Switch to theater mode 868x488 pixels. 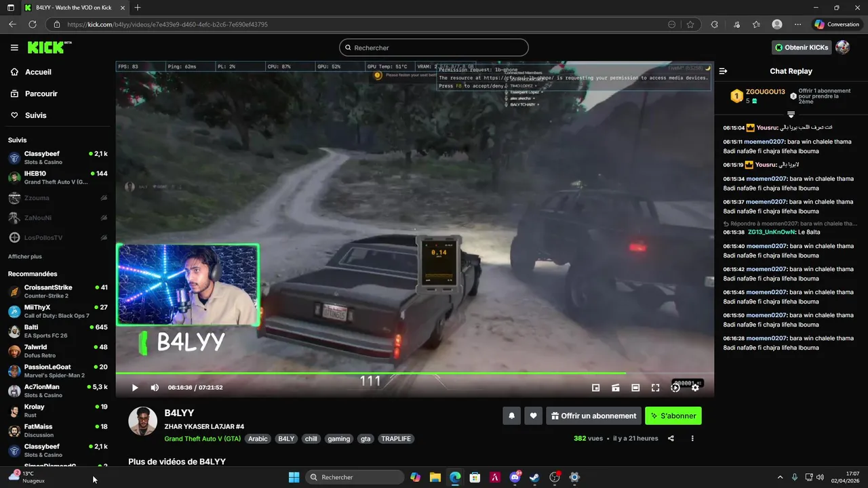(x=635, y=388)
